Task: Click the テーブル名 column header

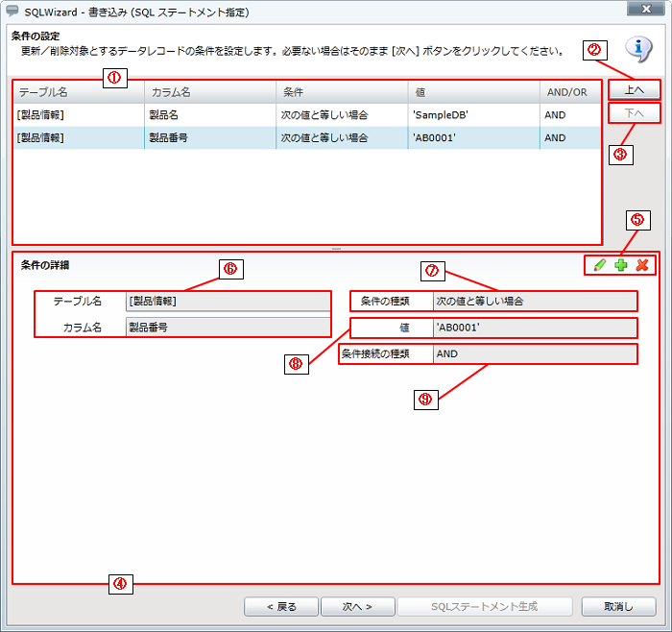Action: [79, 91]
